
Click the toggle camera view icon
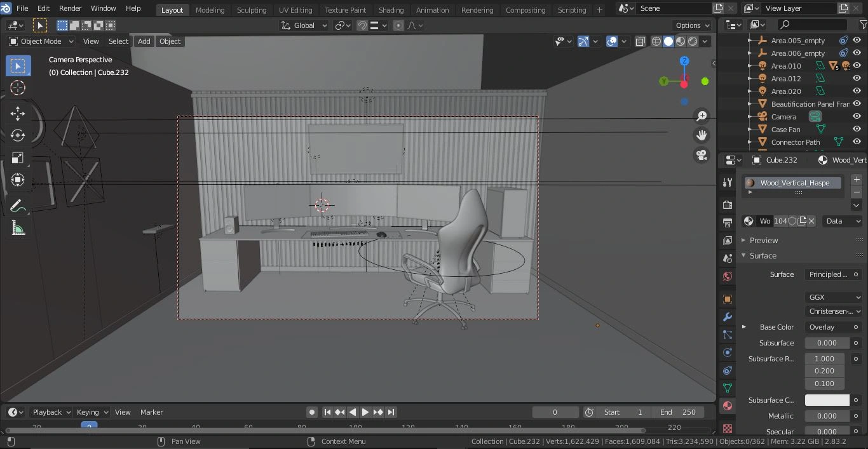702,155
